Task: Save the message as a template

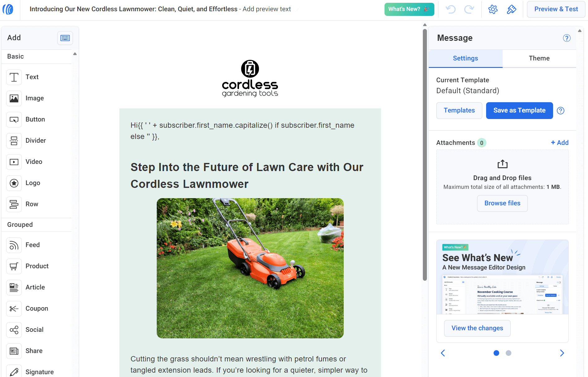Action: click(519, 110)
